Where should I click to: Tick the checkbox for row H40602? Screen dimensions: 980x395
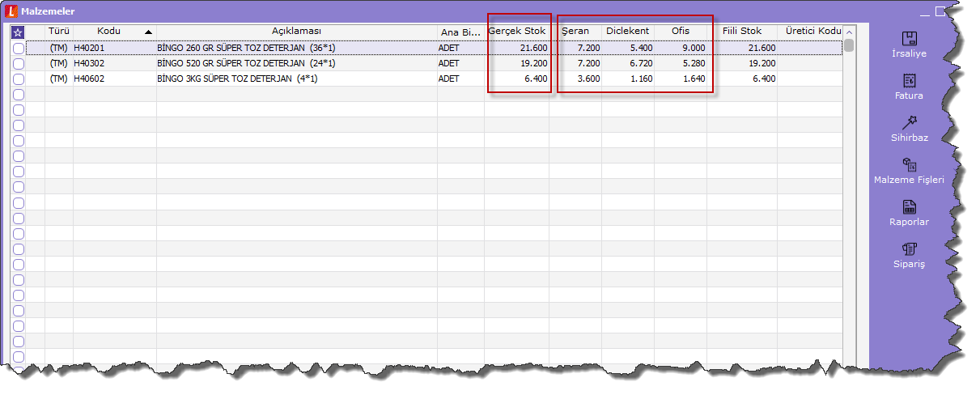[19, 79]
